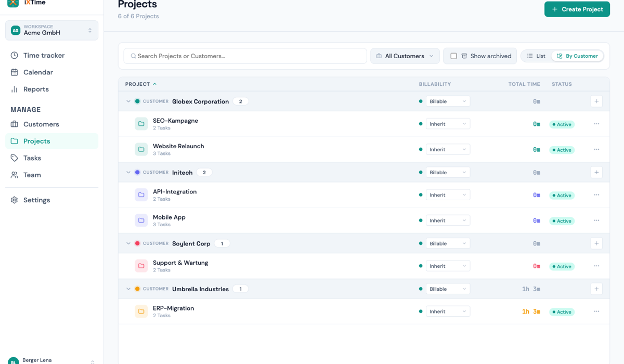
Task: Open the Acme GmbH workspace switcher
Action: 51,30
